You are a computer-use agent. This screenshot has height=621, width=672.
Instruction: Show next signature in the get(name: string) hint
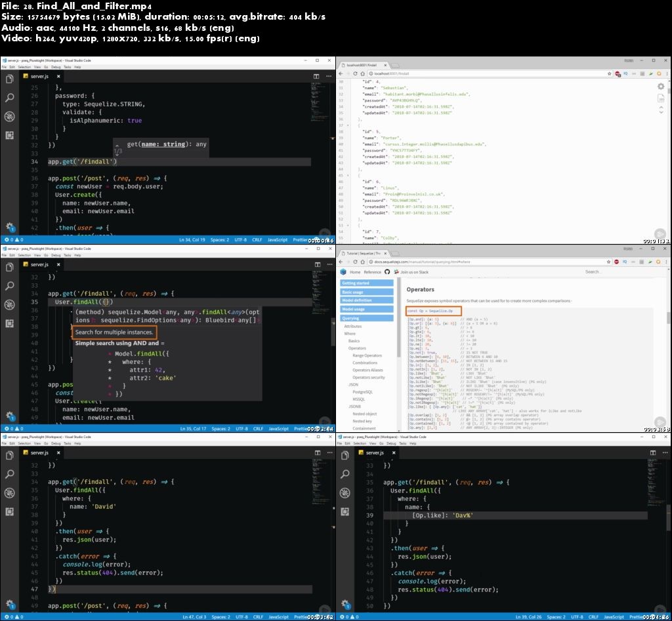[117, 154]
